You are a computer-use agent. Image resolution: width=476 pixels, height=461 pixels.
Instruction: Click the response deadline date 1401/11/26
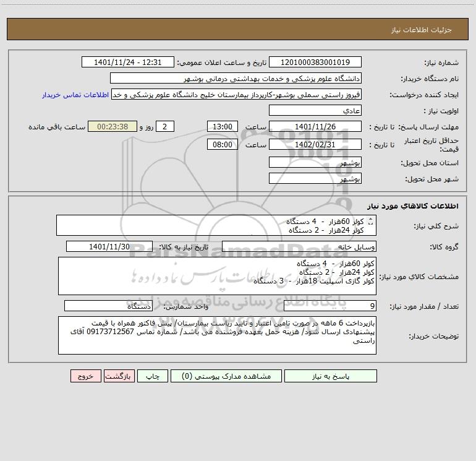coord(315,126)
